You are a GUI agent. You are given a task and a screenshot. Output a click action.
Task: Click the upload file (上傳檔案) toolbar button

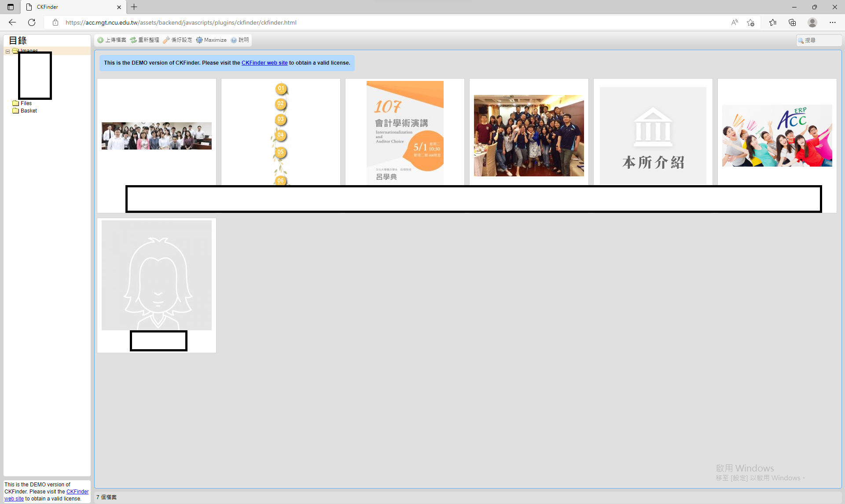[112, 40]
